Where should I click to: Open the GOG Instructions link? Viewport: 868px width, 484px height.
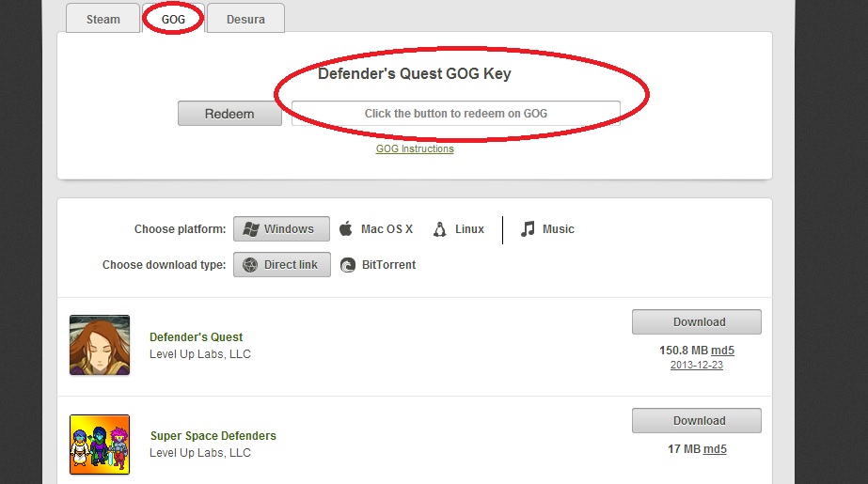click(415, 148)
